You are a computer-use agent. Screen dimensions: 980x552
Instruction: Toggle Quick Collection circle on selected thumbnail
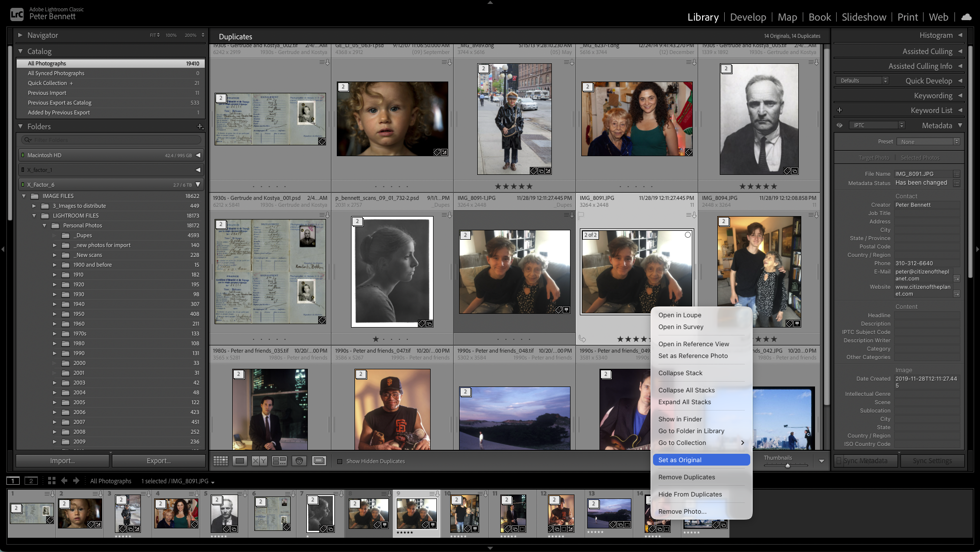coord(688,235)
